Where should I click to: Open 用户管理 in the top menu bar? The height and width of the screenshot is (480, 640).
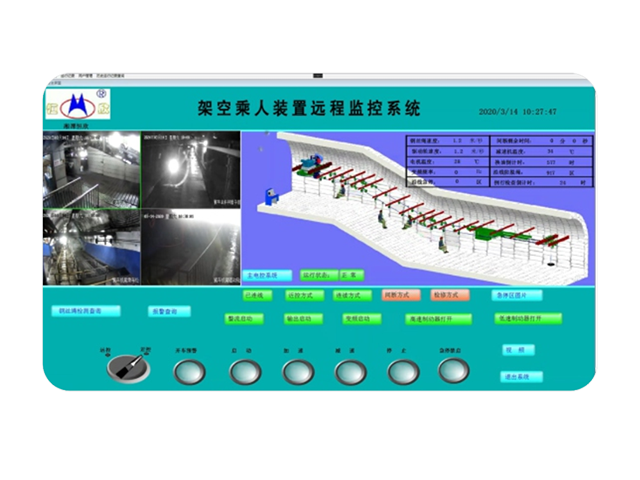[85, 76]
